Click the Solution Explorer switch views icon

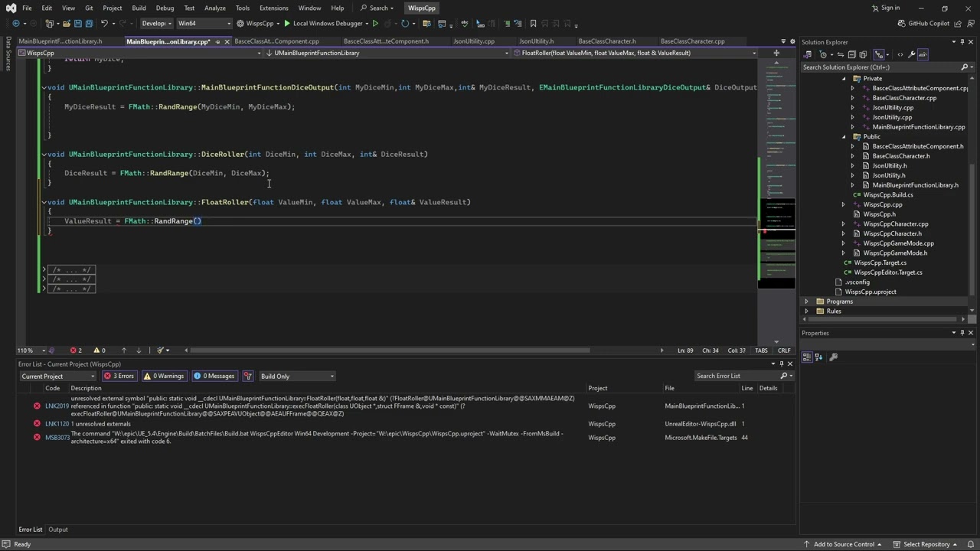(x=808, y=54)
